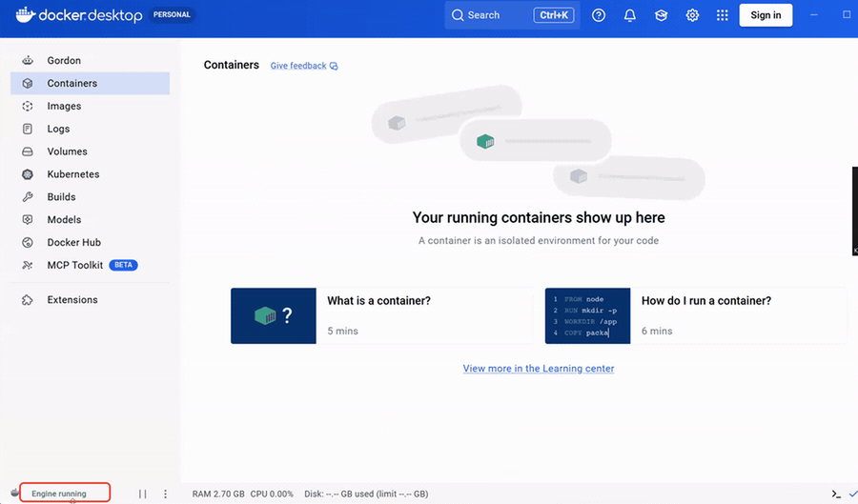Click the Models icon in sidebar
The width and height of the screenshot is (858, 504).
(28, 220)
